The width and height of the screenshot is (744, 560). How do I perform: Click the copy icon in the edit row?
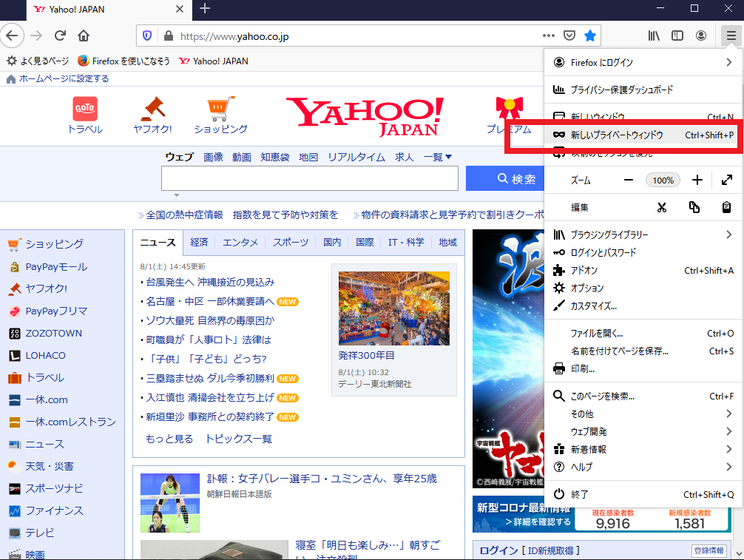coord(694,207)
